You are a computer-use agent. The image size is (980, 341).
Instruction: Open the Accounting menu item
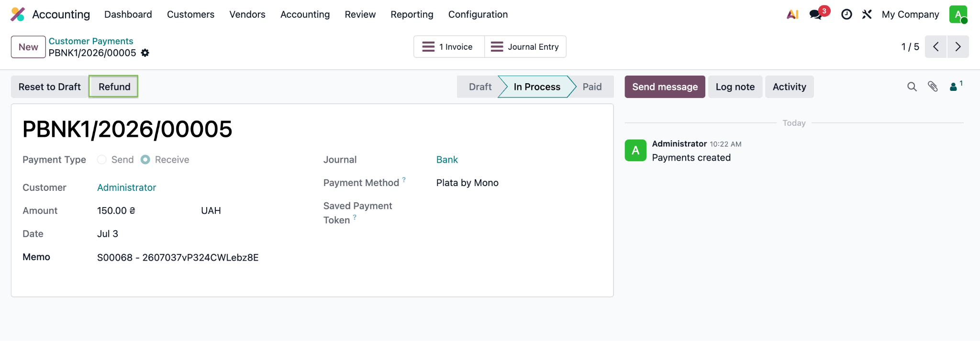[305, 14]
